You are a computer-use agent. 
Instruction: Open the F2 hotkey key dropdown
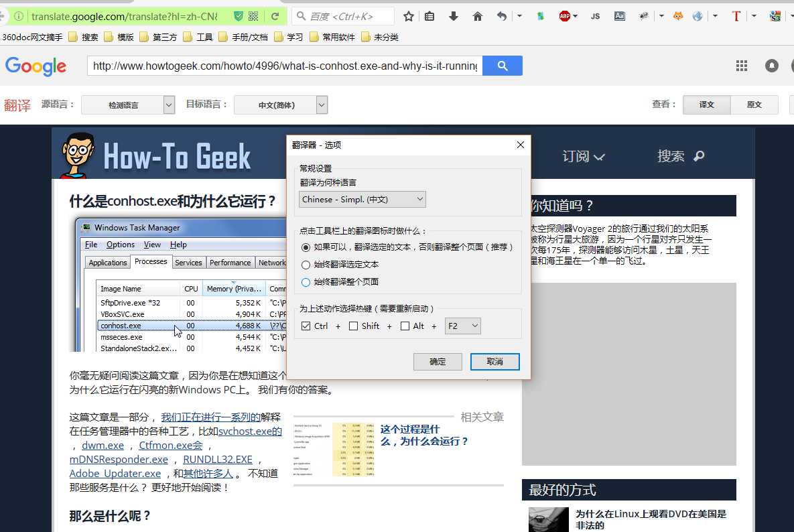(x=463, y=326)
